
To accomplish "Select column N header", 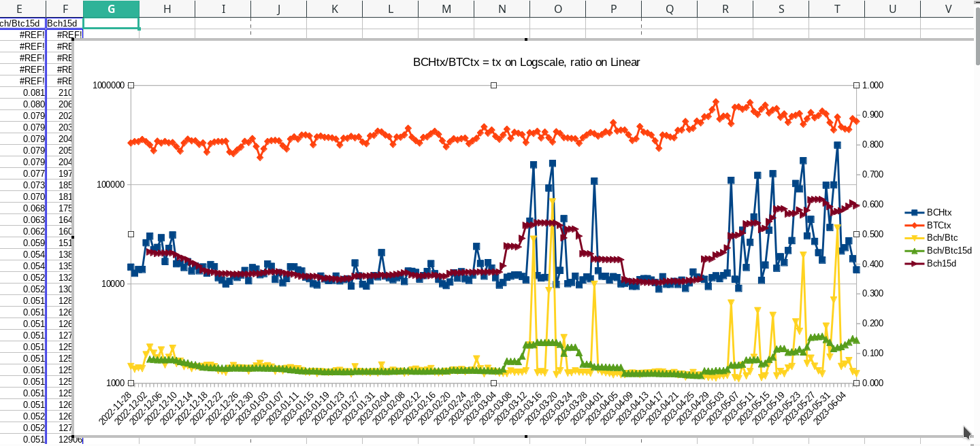I will tap(502, 9).
